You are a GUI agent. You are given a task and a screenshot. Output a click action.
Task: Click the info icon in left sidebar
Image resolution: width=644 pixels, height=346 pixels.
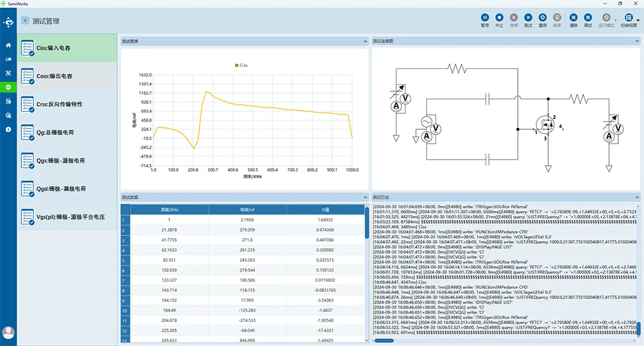click(x=8, y=129)
